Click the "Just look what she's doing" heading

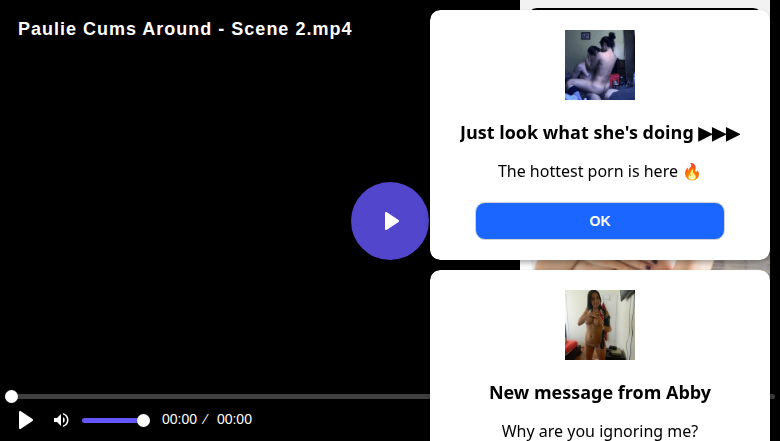(577, 133)
